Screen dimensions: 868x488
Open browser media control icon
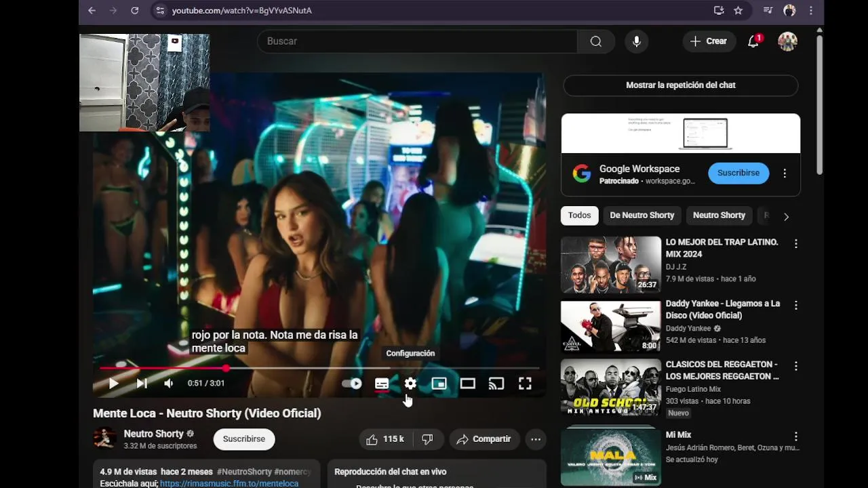pos(768,10)
